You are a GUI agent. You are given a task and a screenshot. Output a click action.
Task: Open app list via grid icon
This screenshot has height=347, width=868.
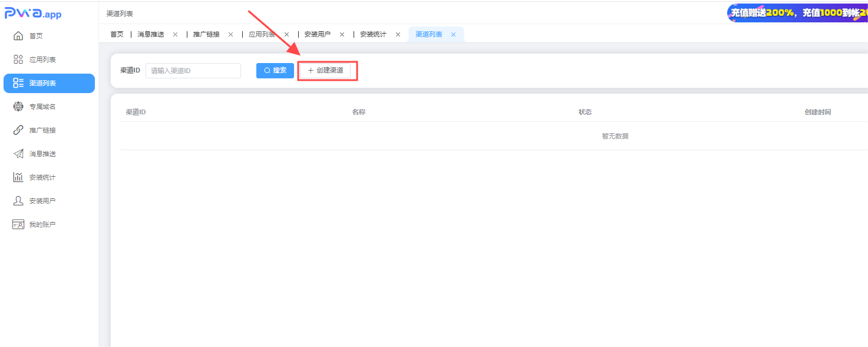(x=18, y=60)
